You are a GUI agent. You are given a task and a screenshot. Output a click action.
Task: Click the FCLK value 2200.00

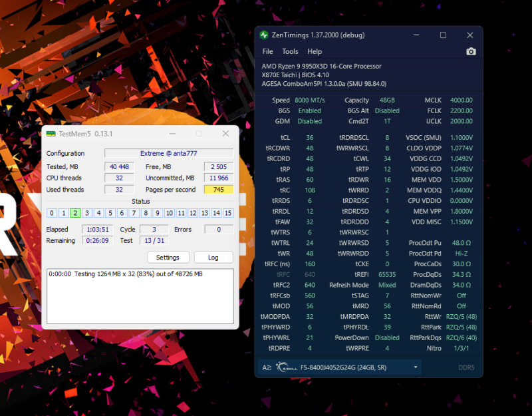[x=461, y=110]
